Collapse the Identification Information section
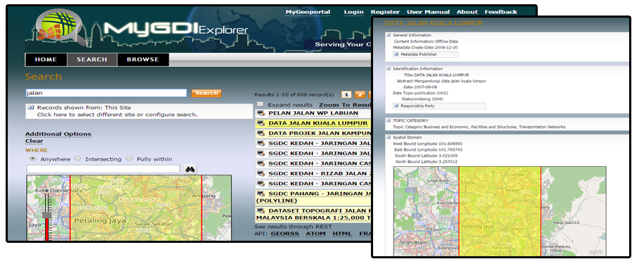This screenshot has width=644, height=264. click(x=388, y=68)
